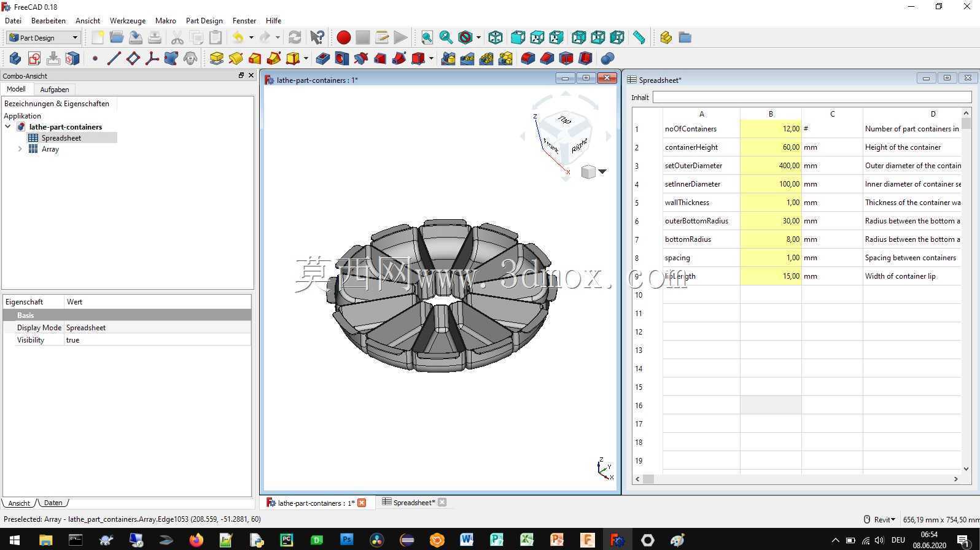Select the Pocket tool icon
980x550 pixels.
(323, 58)
